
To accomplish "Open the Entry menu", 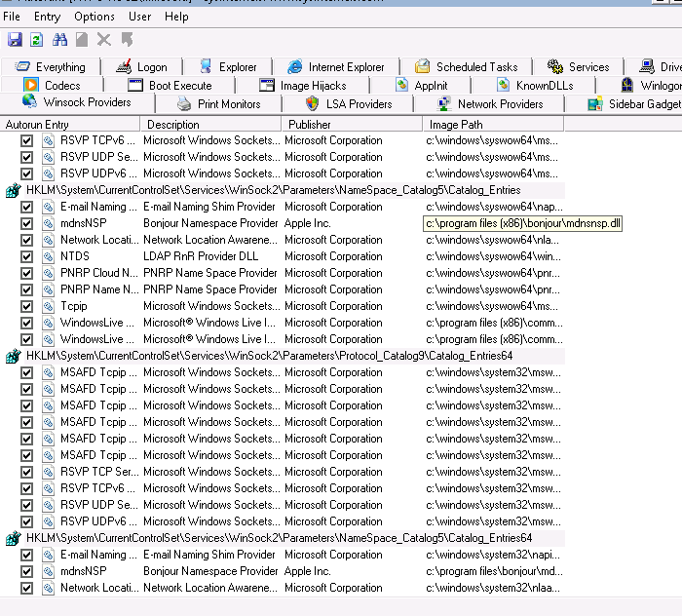I will pos(47,17).
